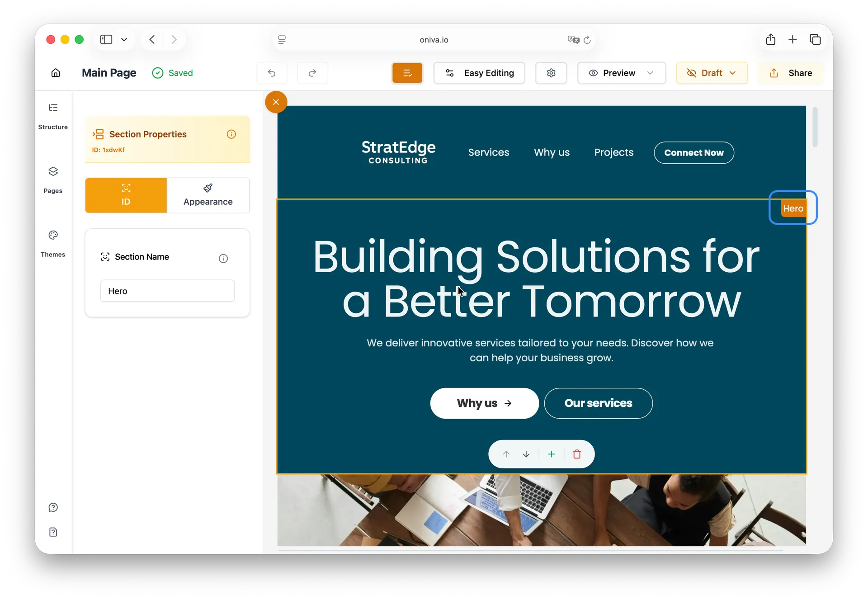Open editor settings via the gear icon
This screenshot has height=600, width=868.
[551, 73]
